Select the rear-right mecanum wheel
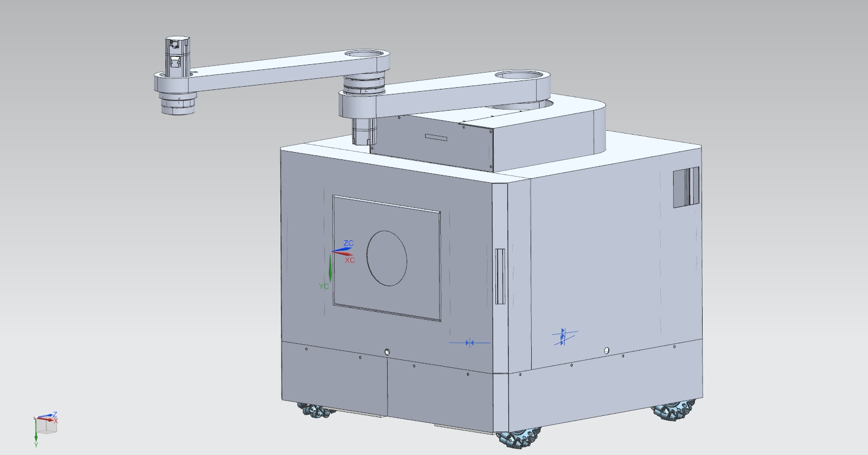Screen dimensions: 868x455 pos(674,409)
